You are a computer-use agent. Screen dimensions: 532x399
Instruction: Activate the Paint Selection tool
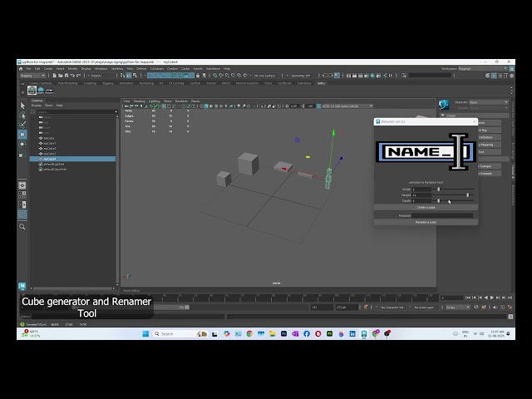(x=22, y=125)
